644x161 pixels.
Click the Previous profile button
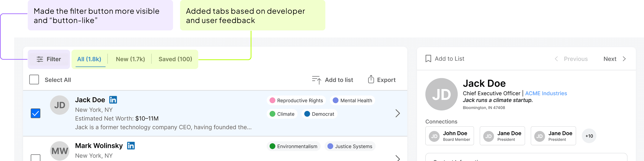571,59
